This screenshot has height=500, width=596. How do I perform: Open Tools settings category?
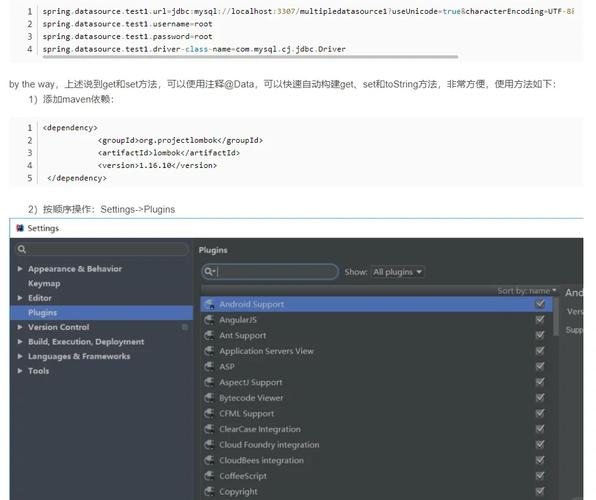38,371
